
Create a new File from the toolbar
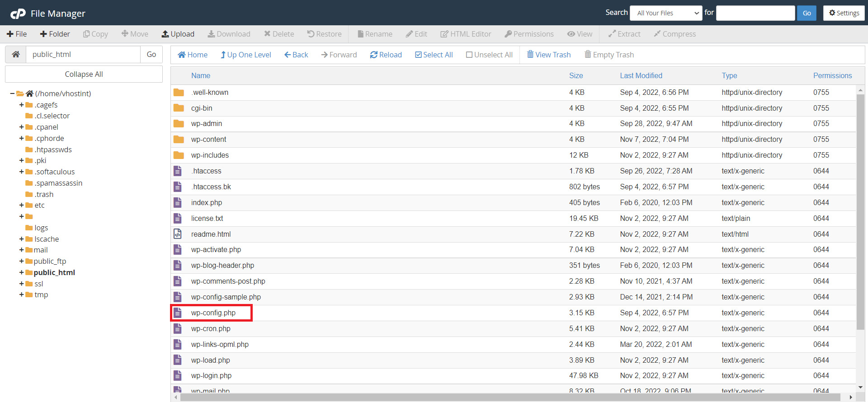17,34
